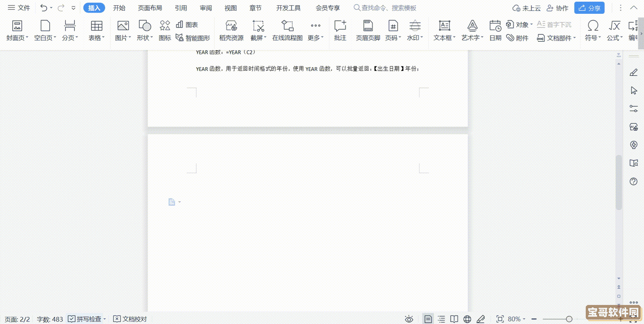Click the vertical scrollbar thumb

coord(619,182)
